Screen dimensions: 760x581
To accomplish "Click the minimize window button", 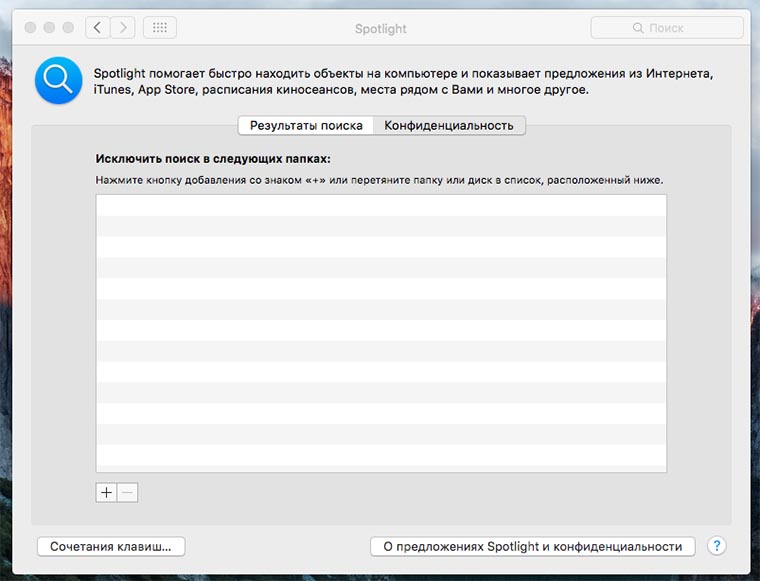I will tap(49, 28).
